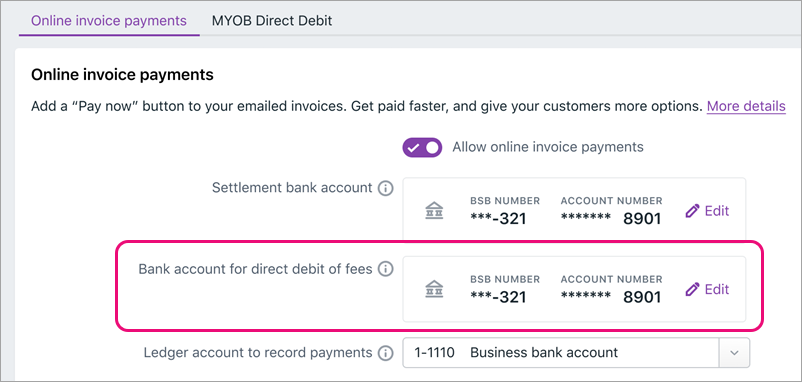802x382 pixels.
Task: Click the Settlement account BSB number ***-321
Action: tap(498, 219)
